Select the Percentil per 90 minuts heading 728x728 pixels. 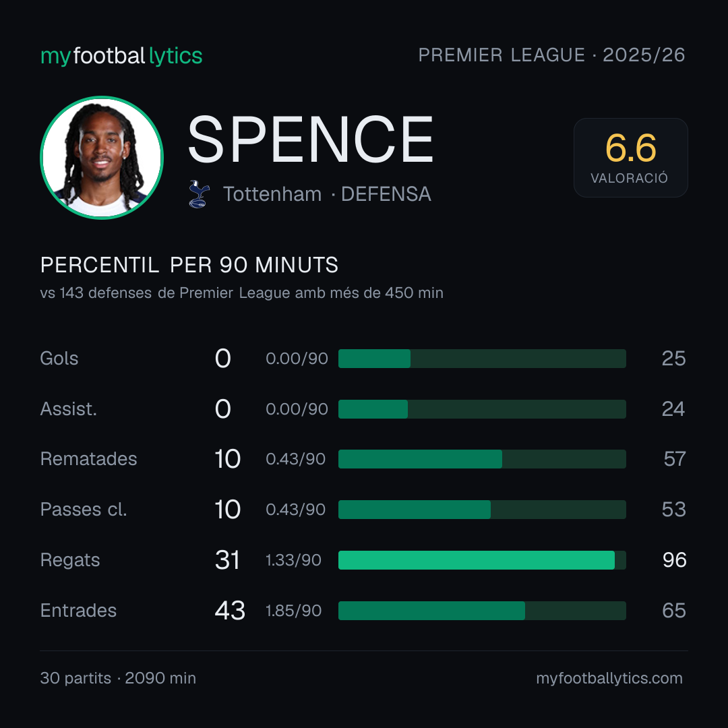(189, 265)
